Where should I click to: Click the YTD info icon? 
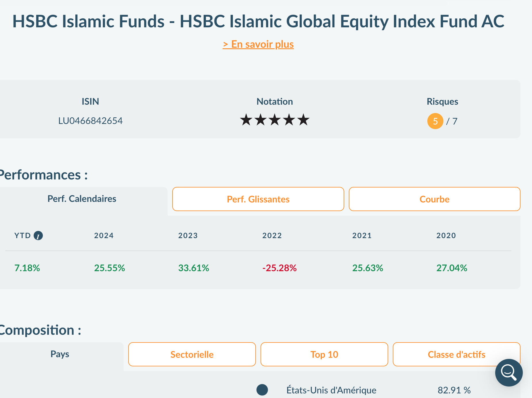(x=38, y=236)
